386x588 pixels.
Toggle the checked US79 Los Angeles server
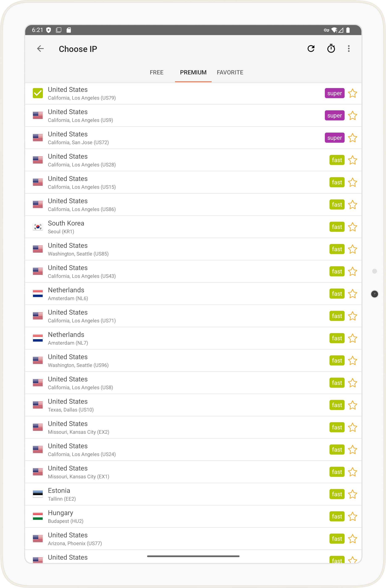coord(38,93)
